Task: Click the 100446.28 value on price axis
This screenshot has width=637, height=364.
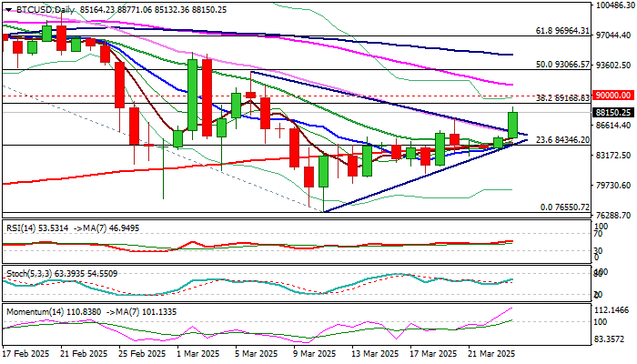Action: [612, 5]
